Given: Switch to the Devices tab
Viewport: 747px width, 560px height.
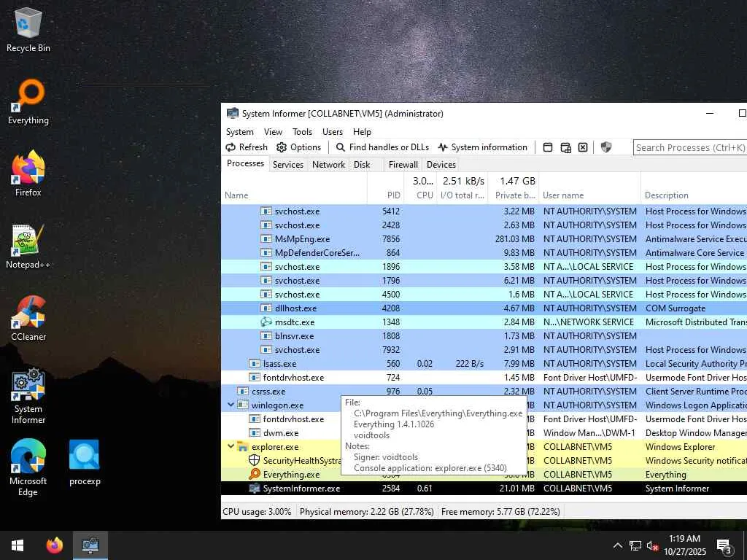Looking at the screenshot, I should (441, 164).
